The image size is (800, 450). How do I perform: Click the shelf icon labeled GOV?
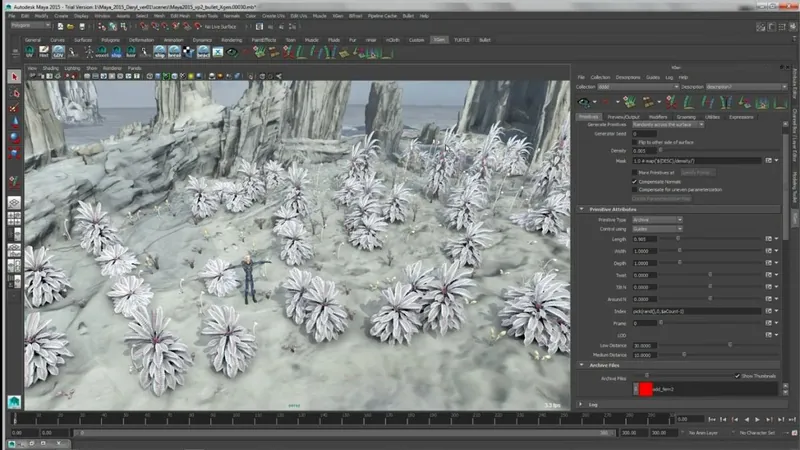coord(58,52)
